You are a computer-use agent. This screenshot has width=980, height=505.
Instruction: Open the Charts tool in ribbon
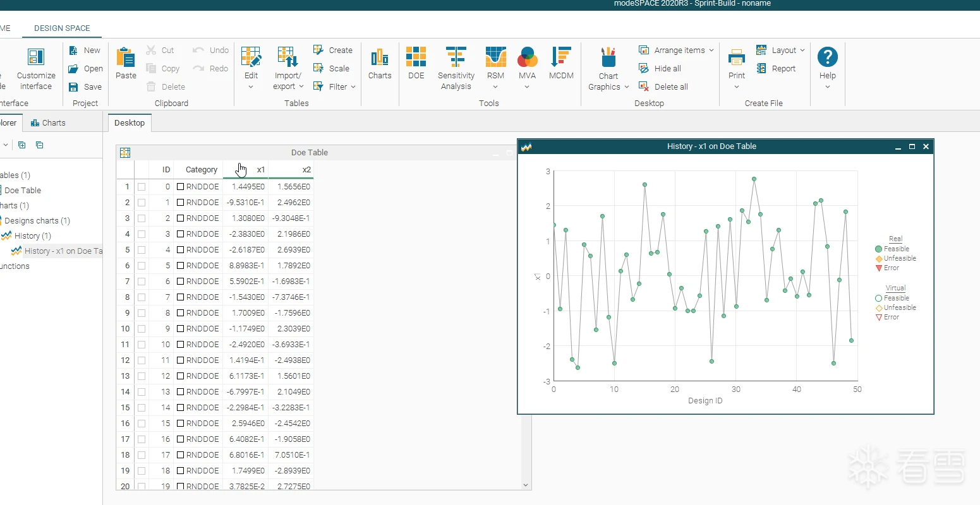coord(380,63)
